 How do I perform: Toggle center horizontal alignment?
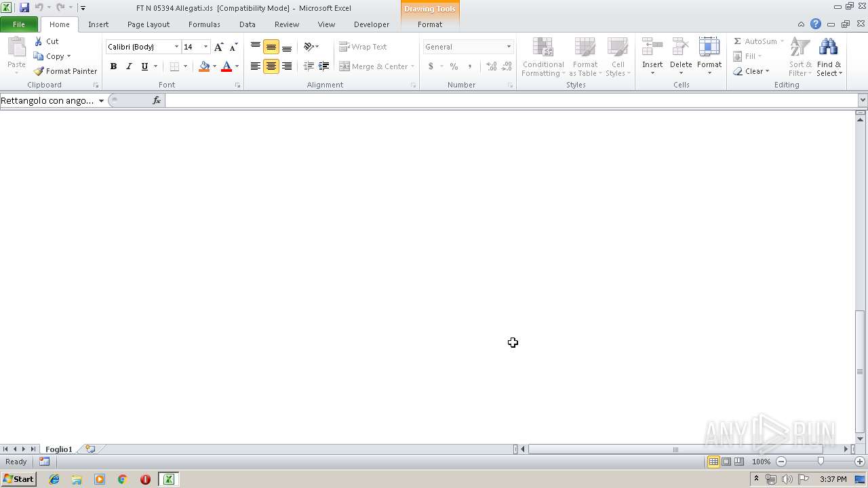(x=271, y=66)
